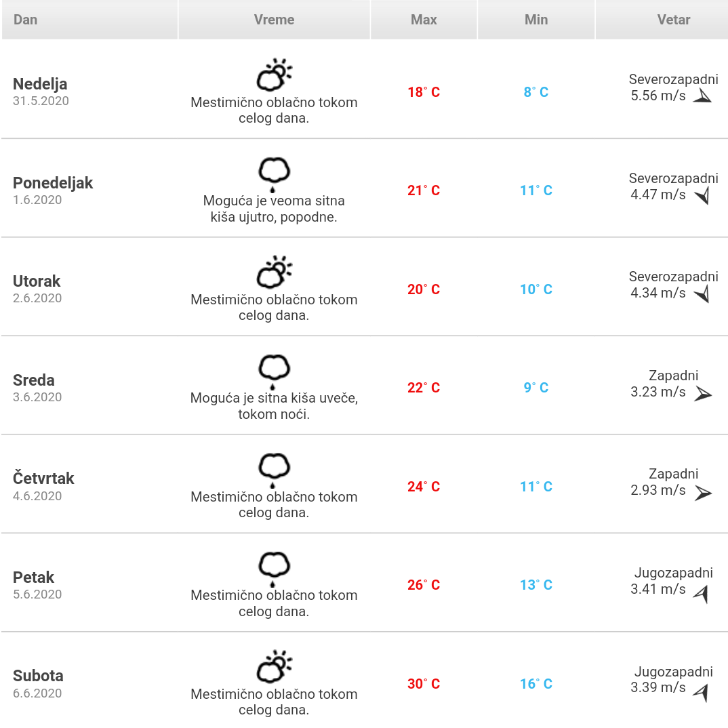The height and width of the screenshot is (728, 728).
Task: Click Nedelja's partly cloudy weather icon
Action: tap(274, 75)
